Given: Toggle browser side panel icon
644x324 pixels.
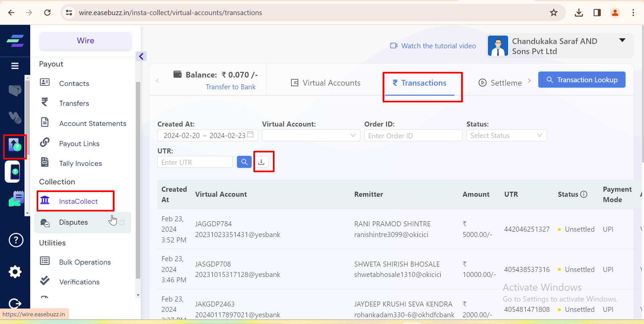Looking at the screenshot, I should [597, 13].
